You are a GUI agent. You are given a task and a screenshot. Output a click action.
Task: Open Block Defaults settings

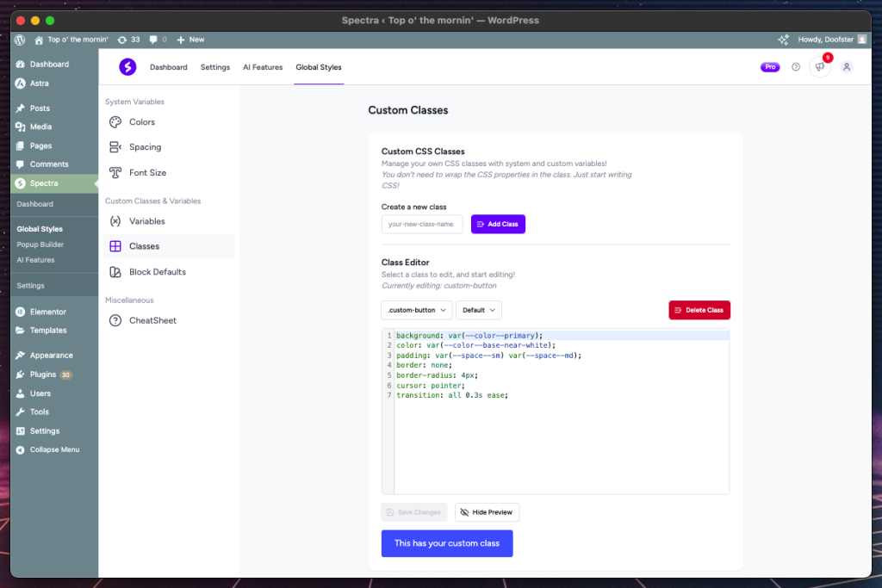157,272
